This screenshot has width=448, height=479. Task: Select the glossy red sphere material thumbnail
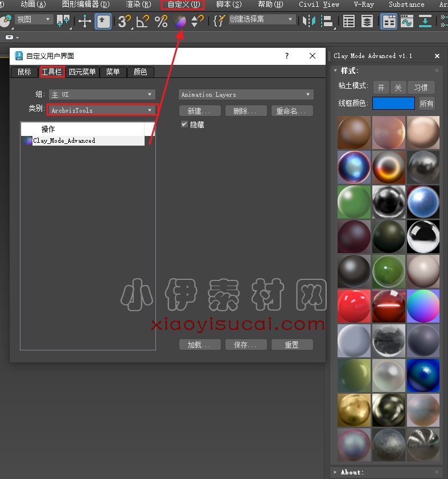(x=354, y=306)
